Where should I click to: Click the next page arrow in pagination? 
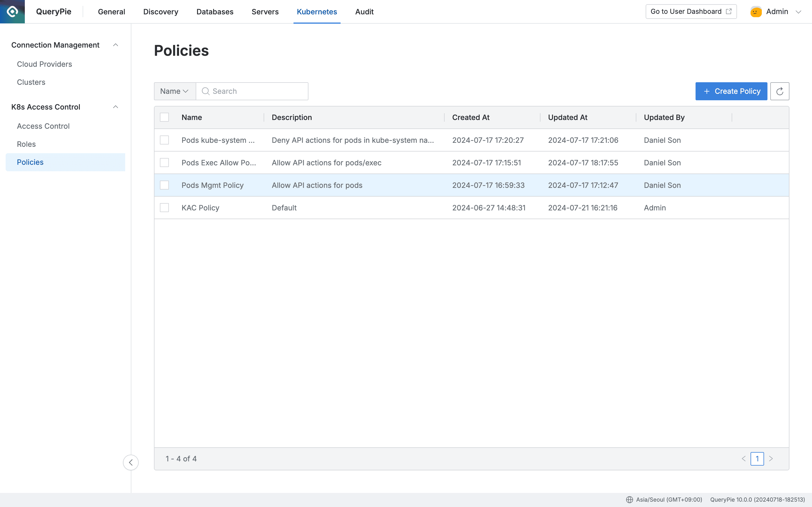click(x=771, y=458)
